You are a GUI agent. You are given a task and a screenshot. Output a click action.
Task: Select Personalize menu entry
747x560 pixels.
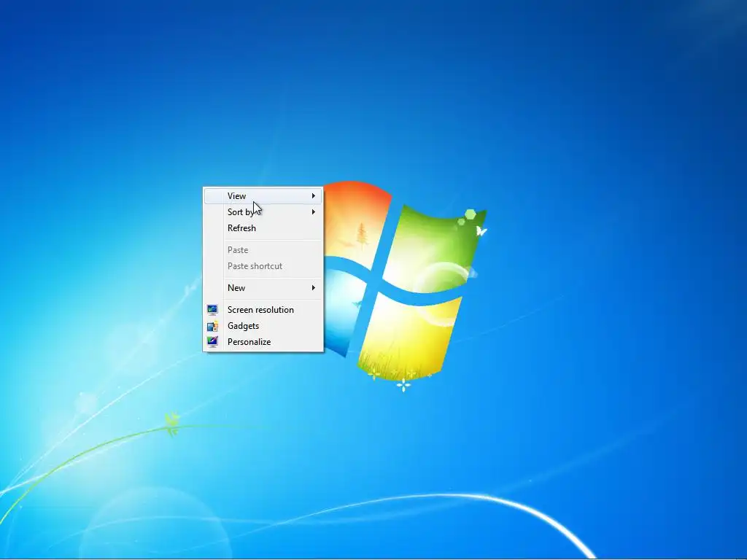pos(263,342)
